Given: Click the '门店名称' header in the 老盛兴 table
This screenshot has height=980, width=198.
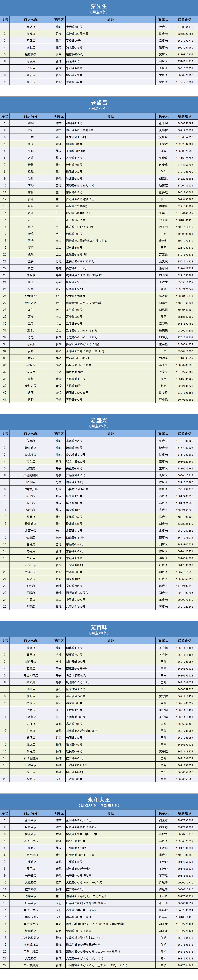Looking at the screenshot, I should coord(31,434).
